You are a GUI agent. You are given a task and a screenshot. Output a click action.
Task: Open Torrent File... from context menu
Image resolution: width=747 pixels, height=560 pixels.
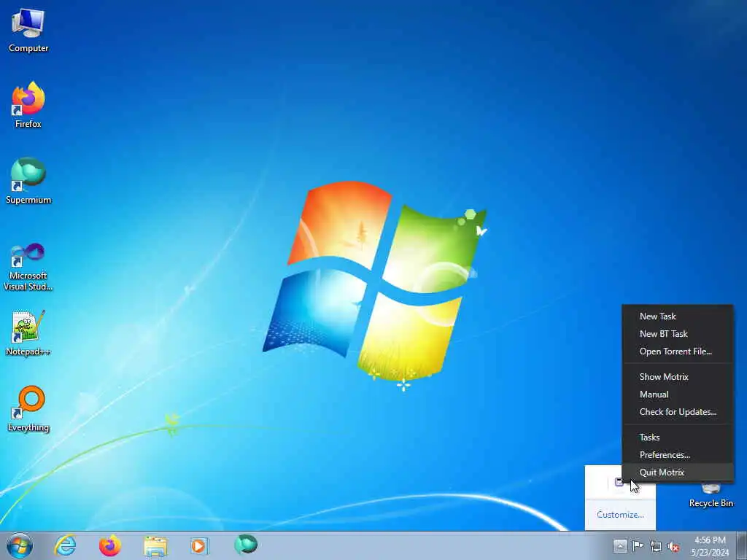(x=677, y=351)
